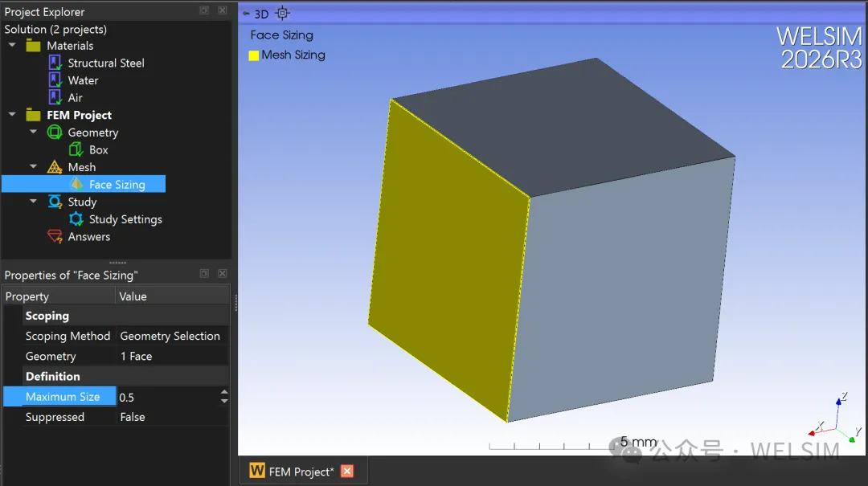Open the Scoping Method value dropdown
Screen dimensions: 868x486
click(x=172, y=336)
